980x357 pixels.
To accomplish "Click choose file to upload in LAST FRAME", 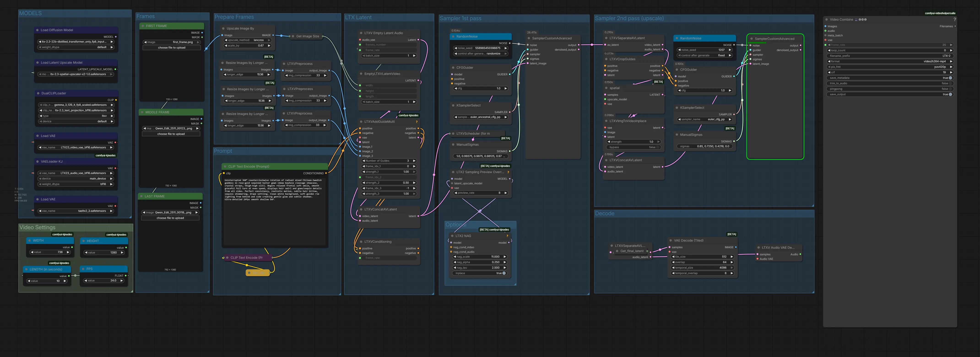I will [170, 218].
